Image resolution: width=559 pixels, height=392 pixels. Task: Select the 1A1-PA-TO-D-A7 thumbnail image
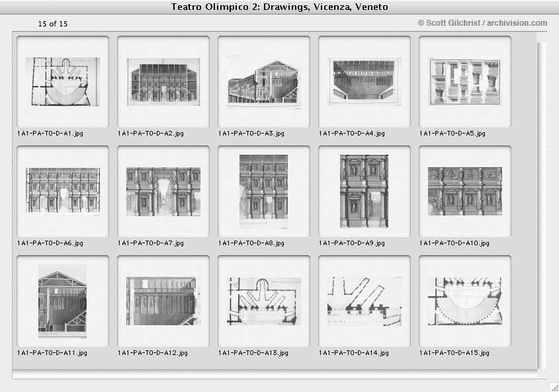pos(163,191)
